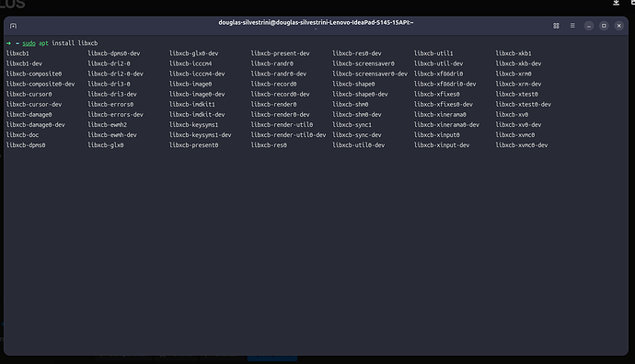Screen dimensions: 635x364
Task: Click 'libxcb-render-util0' package
Action: [282, 125]
